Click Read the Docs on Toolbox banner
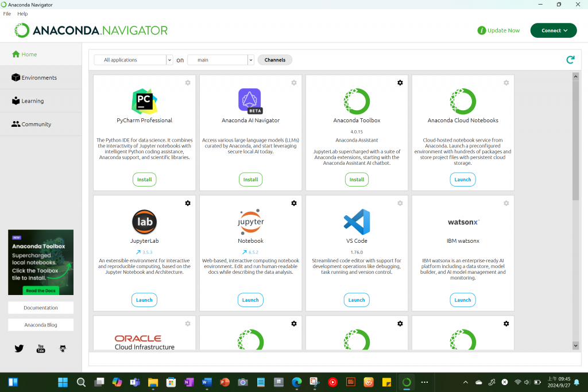This screenshot has width=588, height=392. pyautogui.click(x=41, y=290)
